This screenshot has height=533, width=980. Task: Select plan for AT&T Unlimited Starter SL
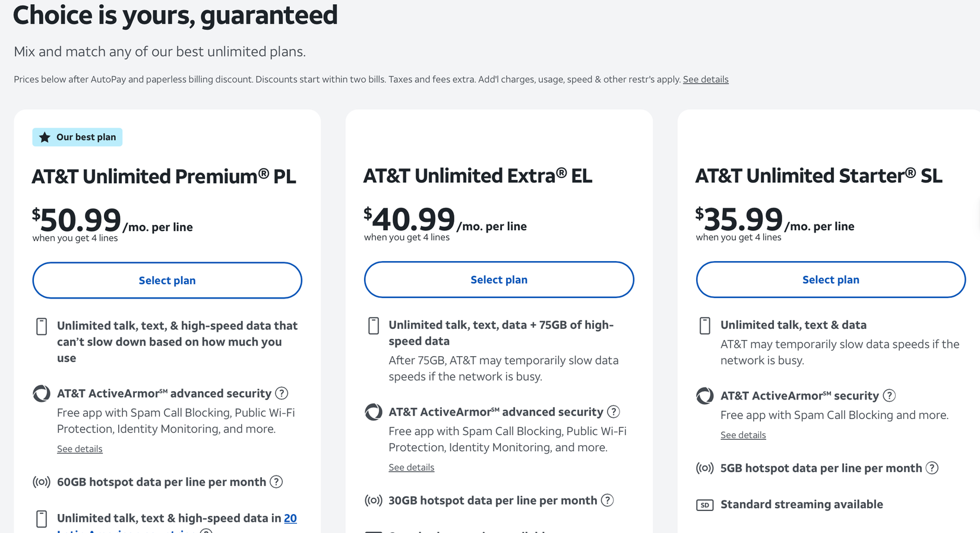click(x=830, y=280)
